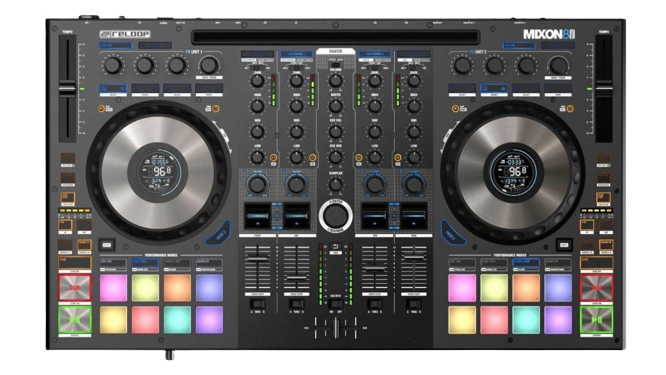Trigger the pink pad on the left deck
This screenshot has width=666, height=375.
[113, 288]
